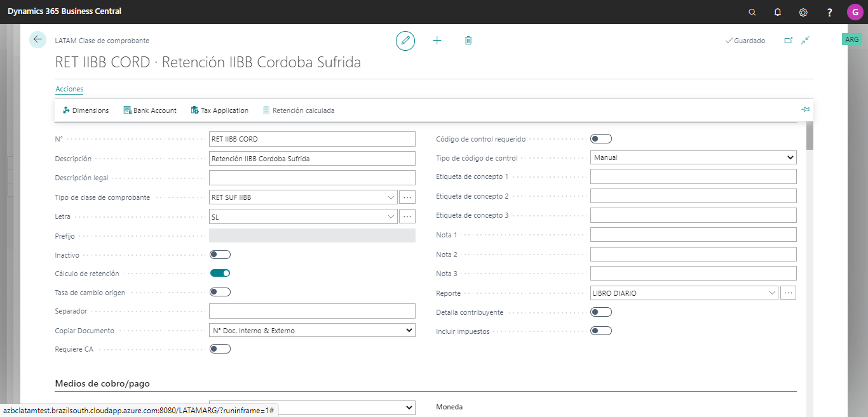Click Dynamics 365 Business Central title
Viewport: 868px width, 417px height.
coord(64,11)
